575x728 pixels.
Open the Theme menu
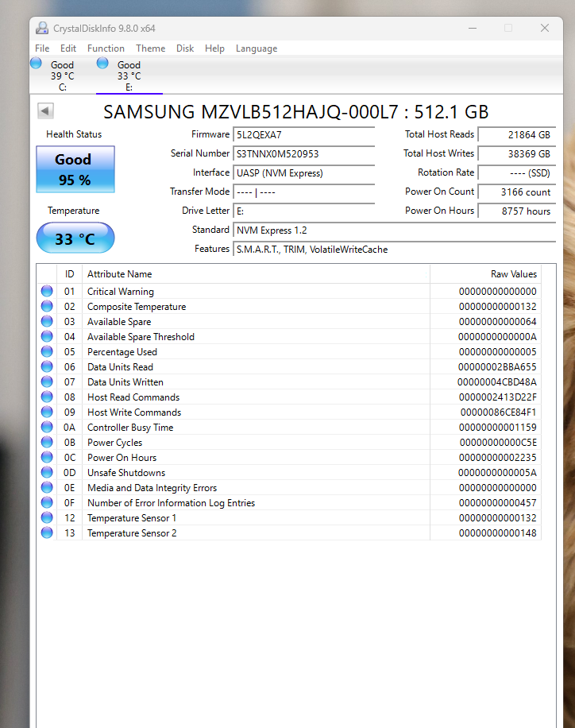click(x=150, y=48)
